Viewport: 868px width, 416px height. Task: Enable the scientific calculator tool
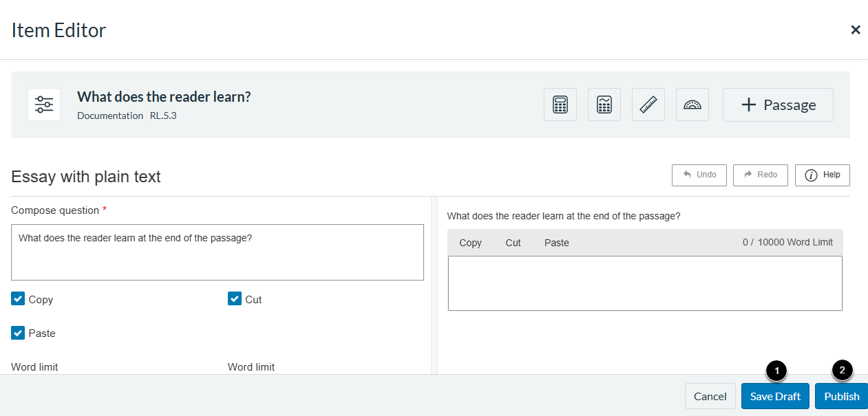[604, 105]
